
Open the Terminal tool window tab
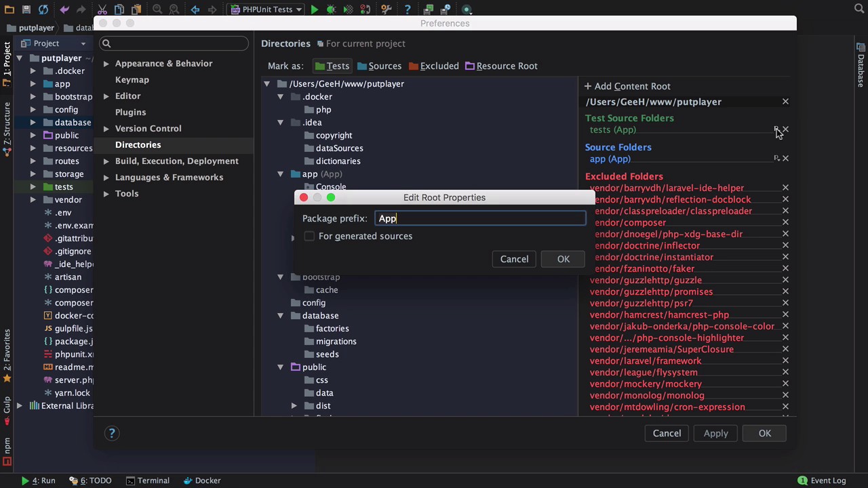(x=147, y=481)
